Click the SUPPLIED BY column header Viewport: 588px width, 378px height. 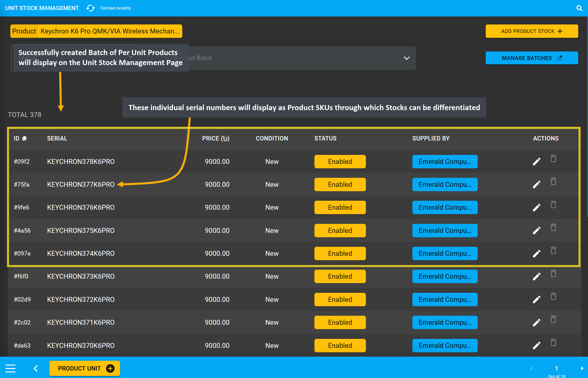[x=431, y=138]
